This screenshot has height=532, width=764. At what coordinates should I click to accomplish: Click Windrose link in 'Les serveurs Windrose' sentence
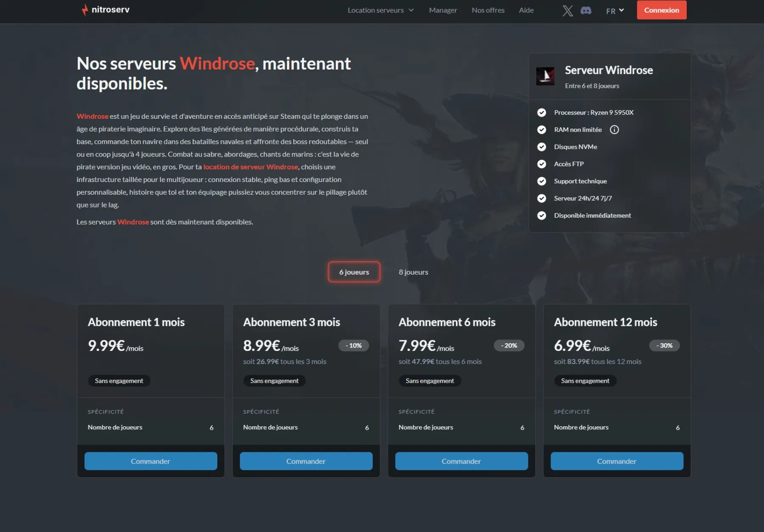133,222
